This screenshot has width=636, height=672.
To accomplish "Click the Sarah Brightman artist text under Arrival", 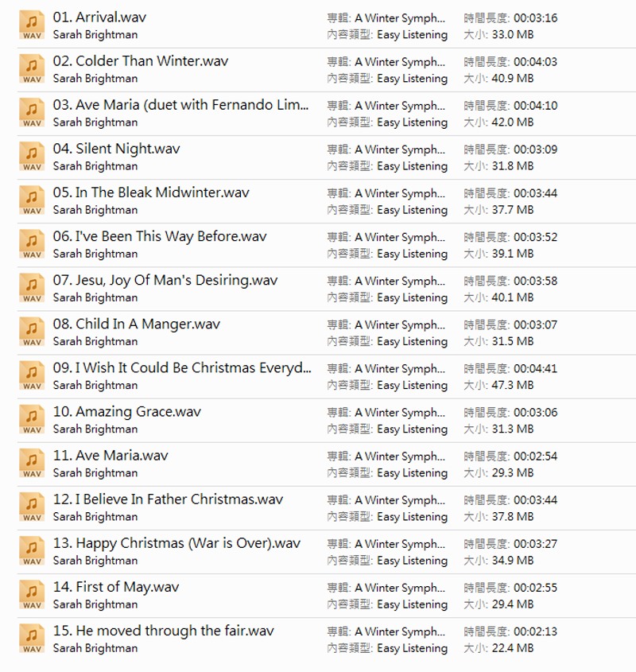I will pos(95,35).
